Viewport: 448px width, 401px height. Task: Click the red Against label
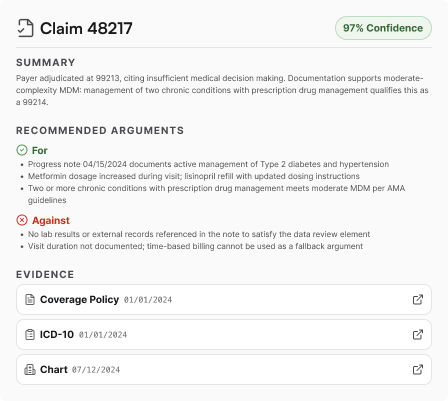[x=51, y=220]
